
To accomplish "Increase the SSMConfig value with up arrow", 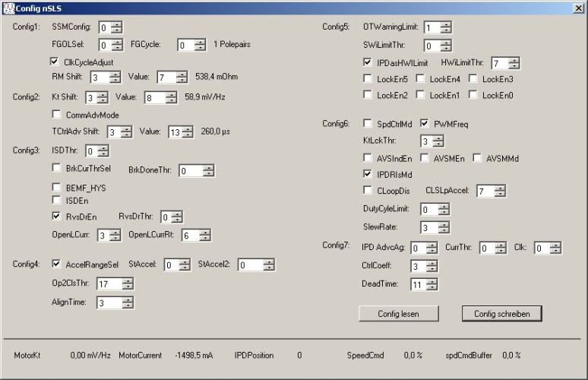I will (x=116, y=24).
